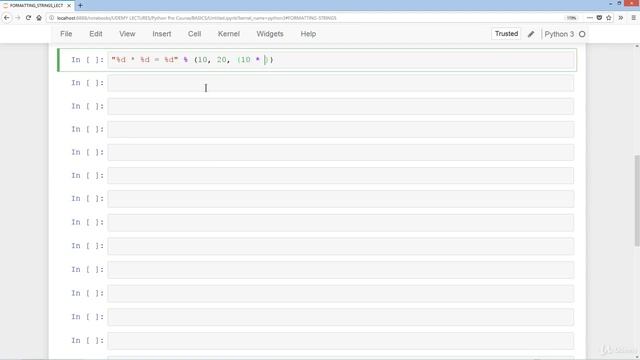Click the localhost address bar URL

click(197, 18)
